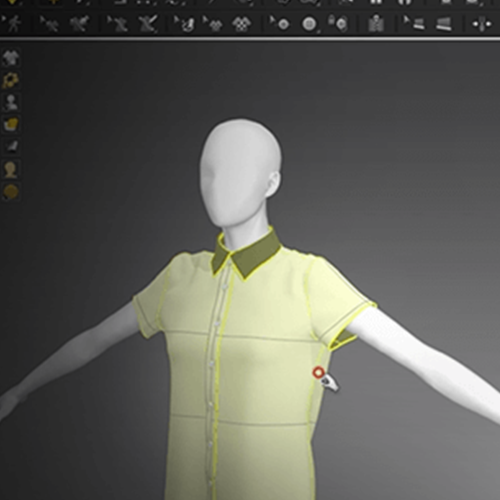
Task: Click the arrow-with-stitch edit topstitch tool
Action: click(x=414, y=23)
